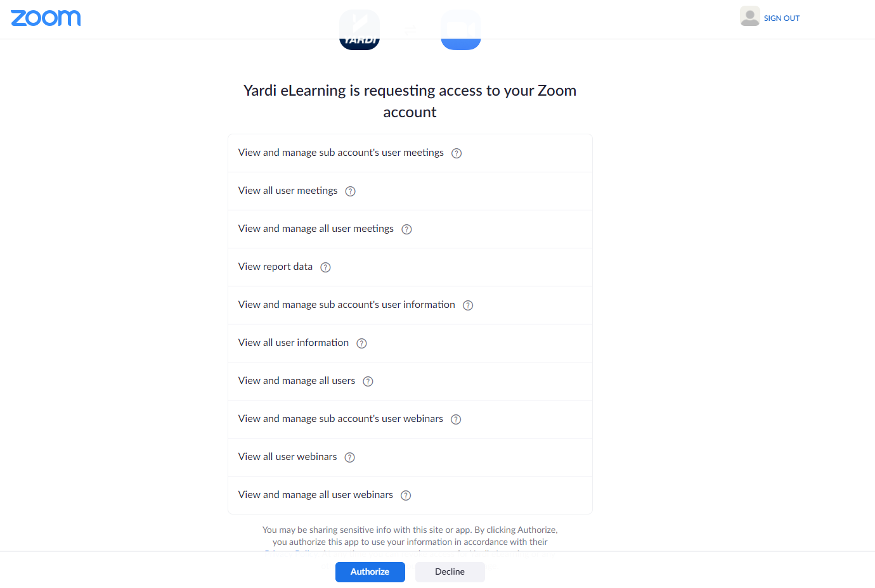Click help icon beside View all user meetings

point(350,191)
